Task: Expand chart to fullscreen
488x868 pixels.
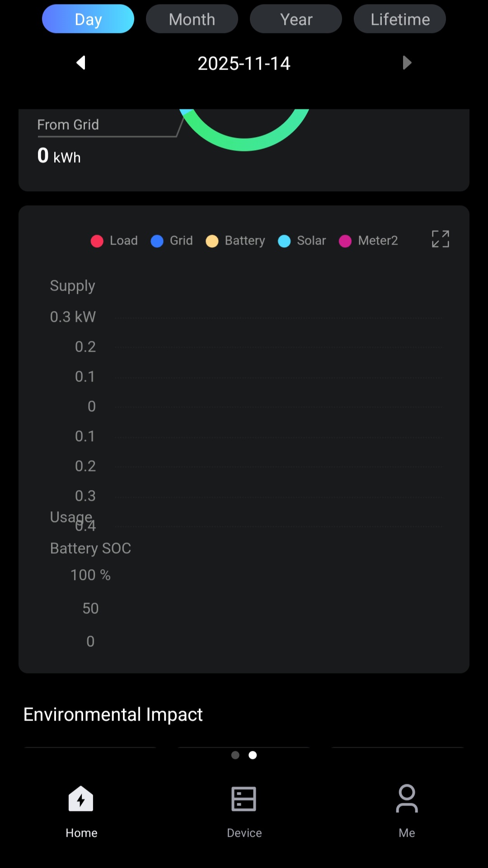Action: 440,239
